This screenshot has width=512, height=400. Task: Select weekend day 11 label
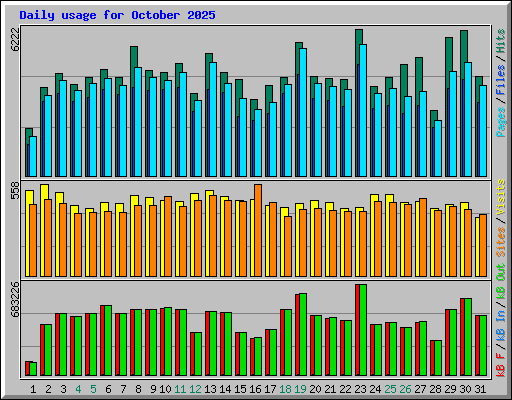tap(180, 389)
